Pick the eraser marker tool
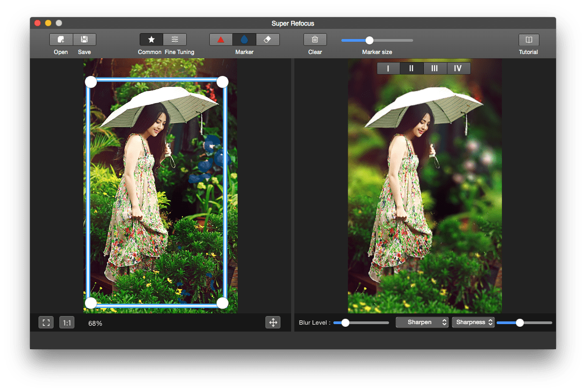Viewport: 586px width, 392px height. click(268, 39)
